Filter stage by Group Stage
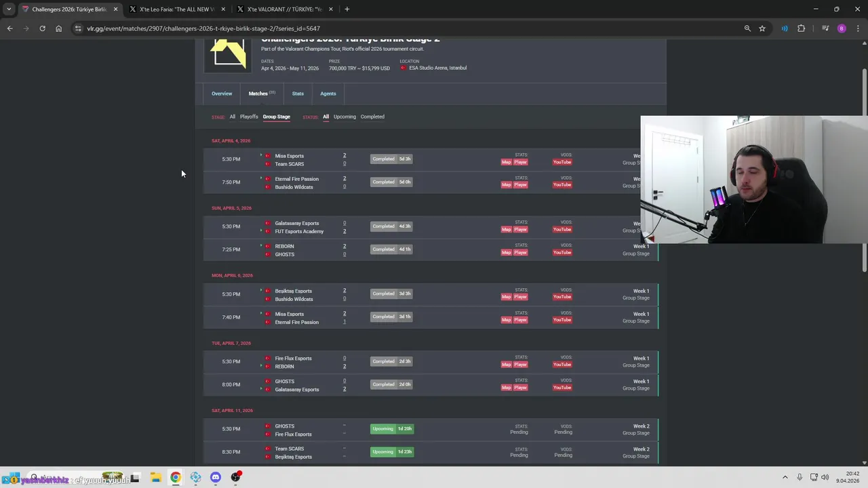The image size is (868, 488). (x=276, y=117)
